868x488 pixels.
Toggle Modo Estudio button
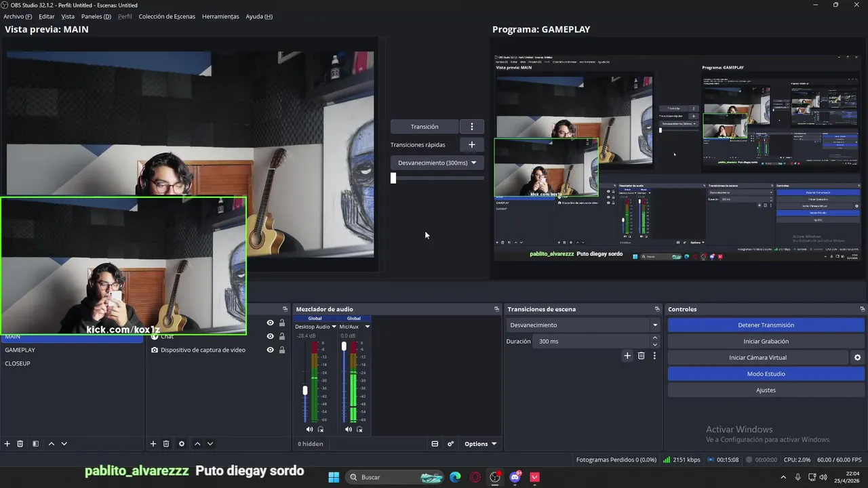766,374
